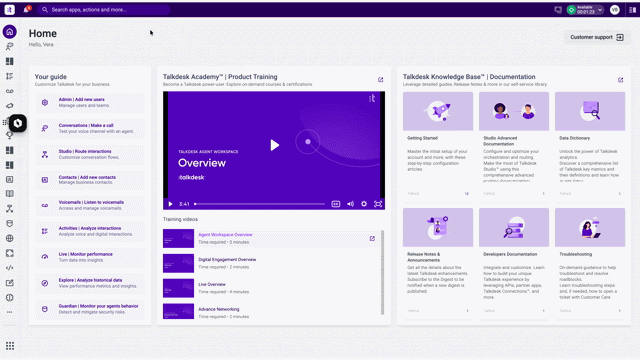Open the Home icon in sidebar
This screenshot has width=640, height=360.
point(10,32)
